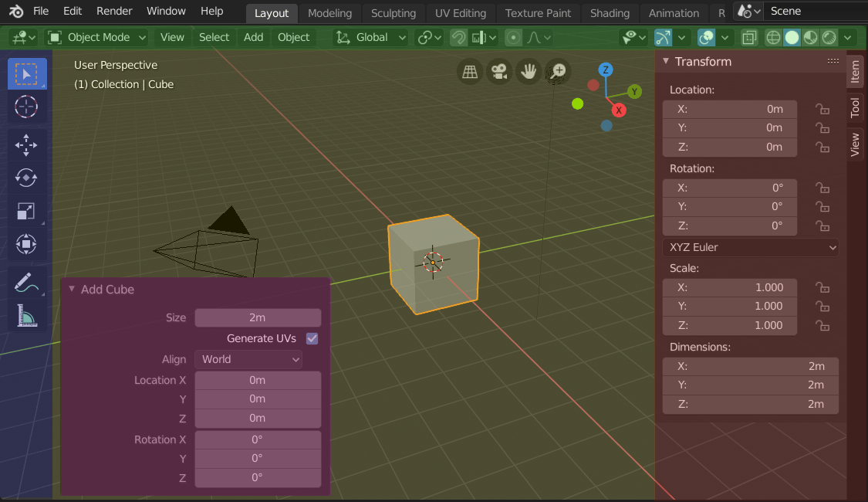Select the Rotate tool
The image size is (868, 502).
26,178
